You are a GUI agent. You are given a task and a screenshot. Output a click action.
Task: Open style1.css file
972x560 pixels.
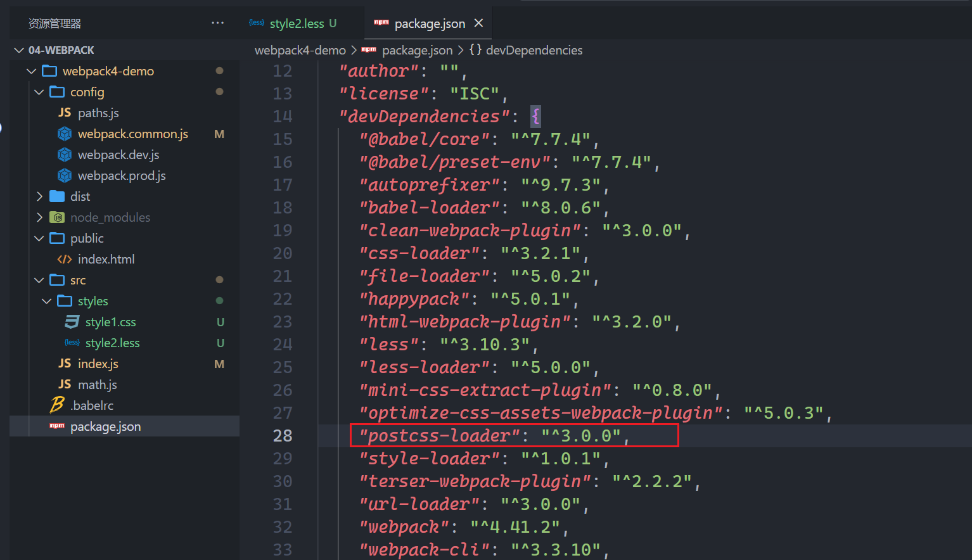pos(111,322)
